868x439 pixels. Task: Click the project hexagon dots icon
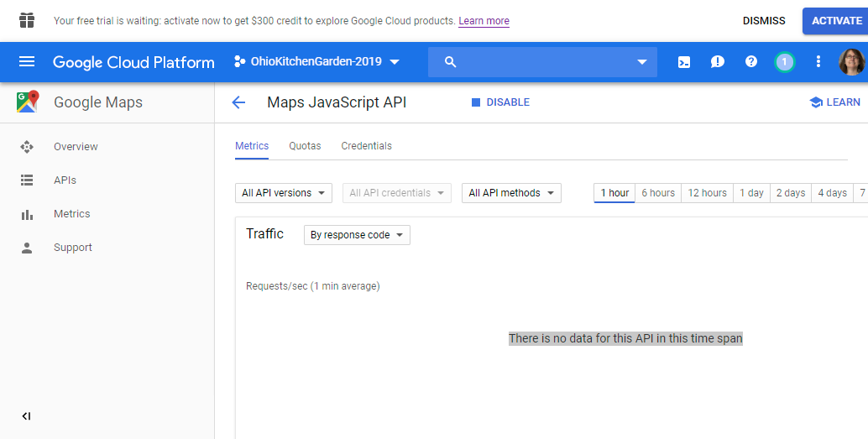(x=239, y=61)
